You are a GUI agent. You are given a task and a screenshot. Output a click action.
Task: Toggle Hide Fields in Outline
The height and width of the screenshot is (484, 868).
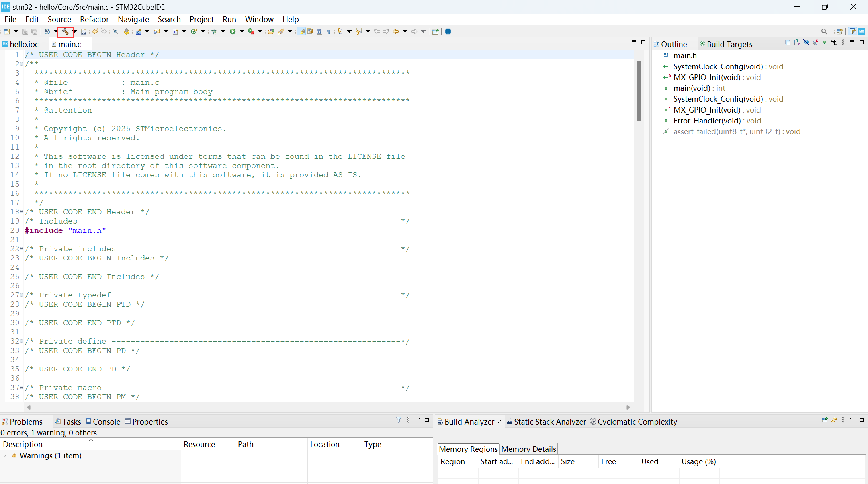806,42
